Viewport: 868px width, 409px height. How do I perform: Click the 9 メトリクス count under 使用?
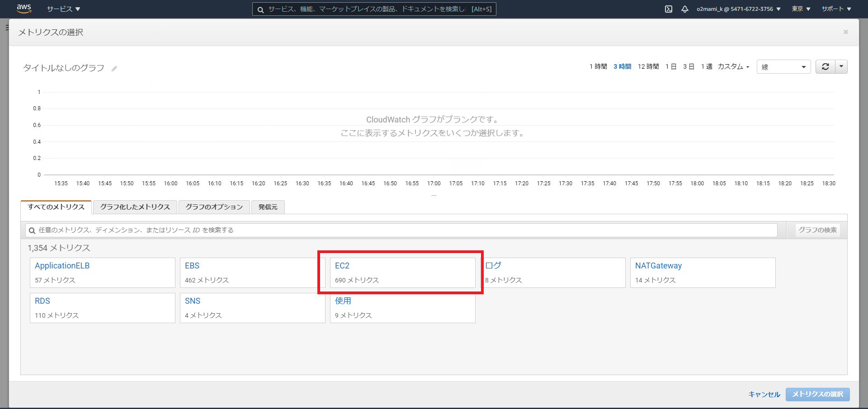(x=354, y=315)
